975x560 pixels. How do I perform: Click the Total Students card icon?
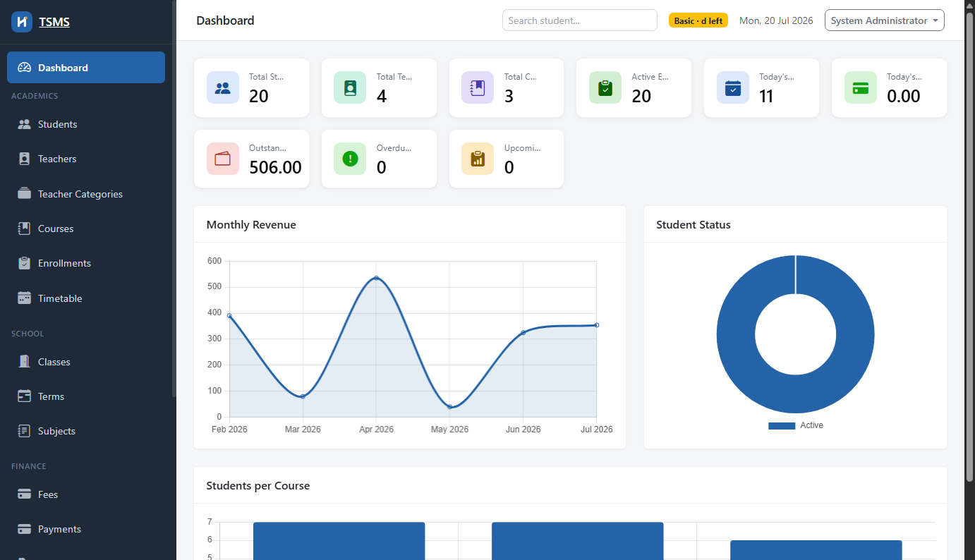(x=223, y=87)
